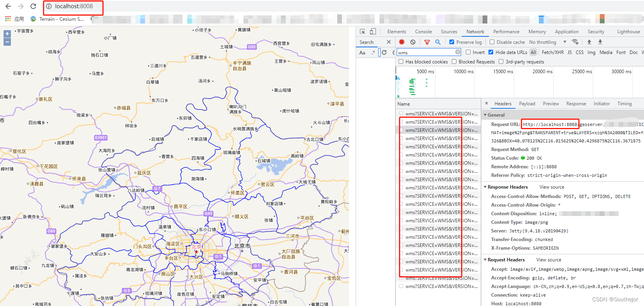Clear the wms filter text
This screenshot has height=306, width=644.
pyautogui.click(x=458, y=52)
